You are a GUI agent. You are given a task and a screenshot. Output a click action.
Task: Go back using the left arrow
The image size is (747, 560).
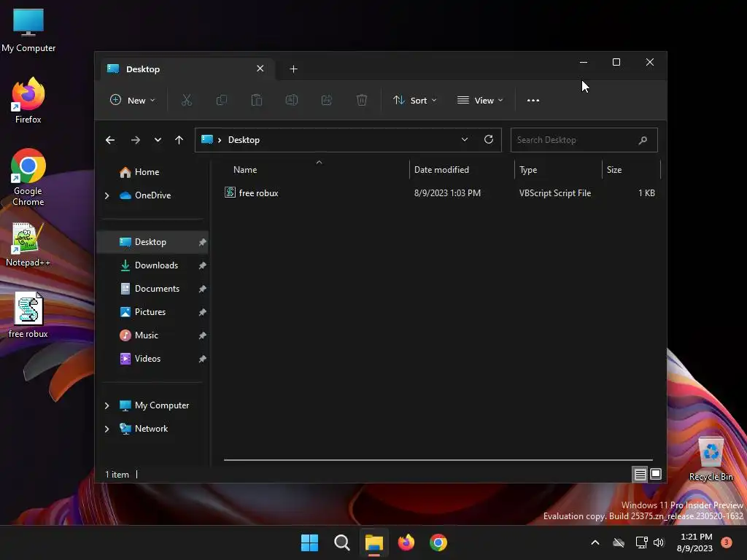pos(110,140)
